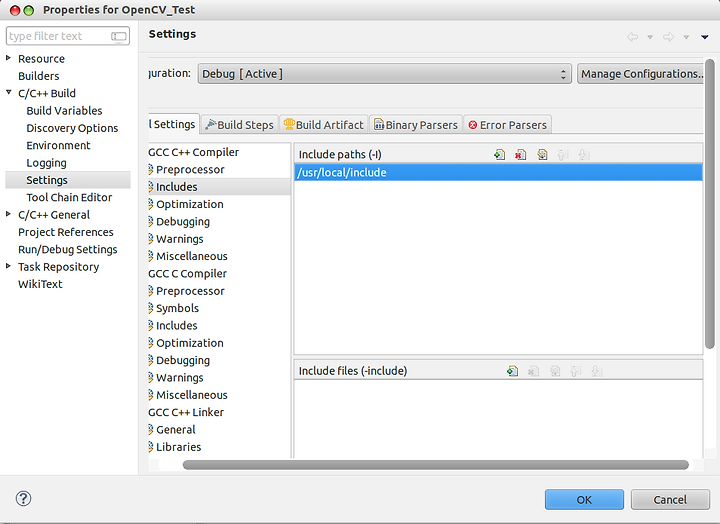Select Warnings under GCC C++ Compiler

pyautogui.click(x=180, y=239)
